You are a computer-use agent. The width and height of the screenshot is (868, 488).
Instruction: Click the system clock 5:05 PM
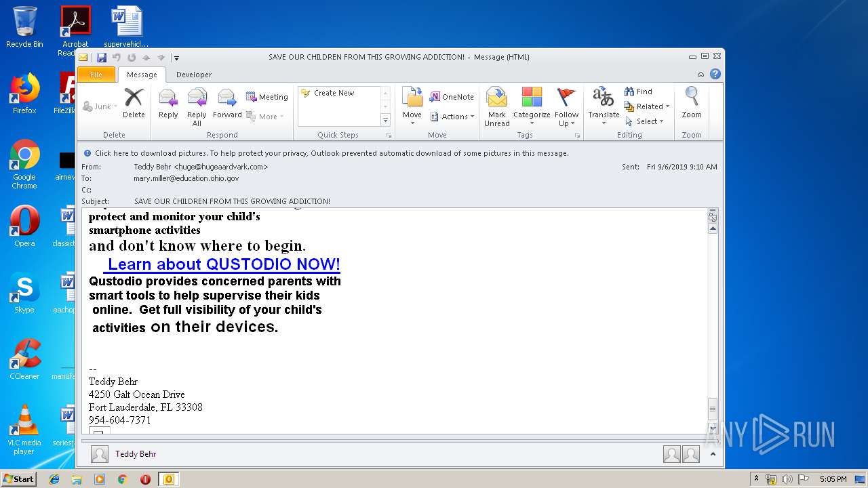[833, 479]
